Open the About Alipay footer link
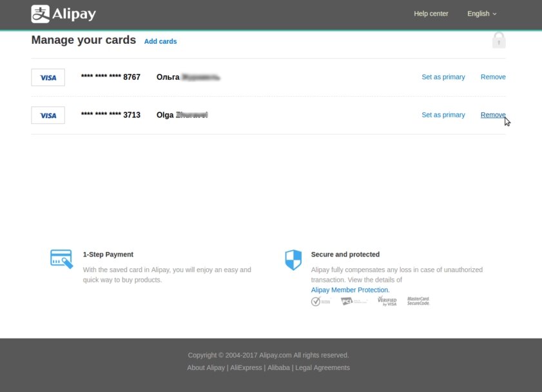The image size is (542, 392). [x=206, y=367]
